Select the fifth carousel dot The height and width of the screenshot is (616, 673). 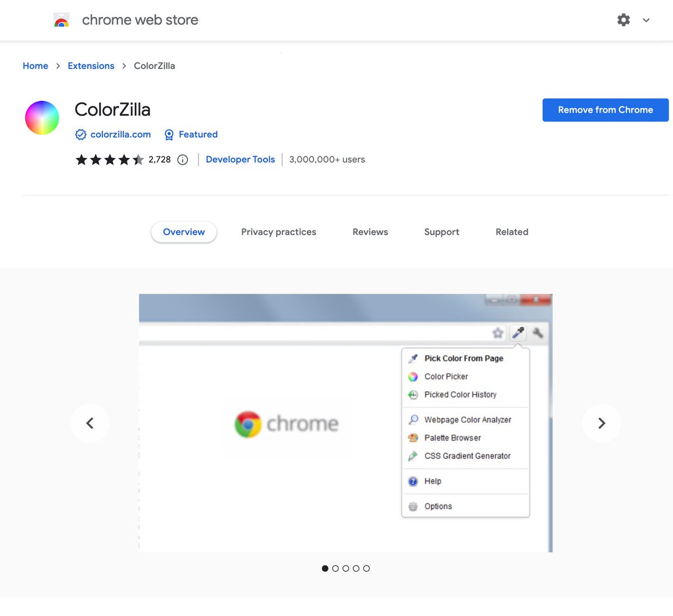(366, 568)
